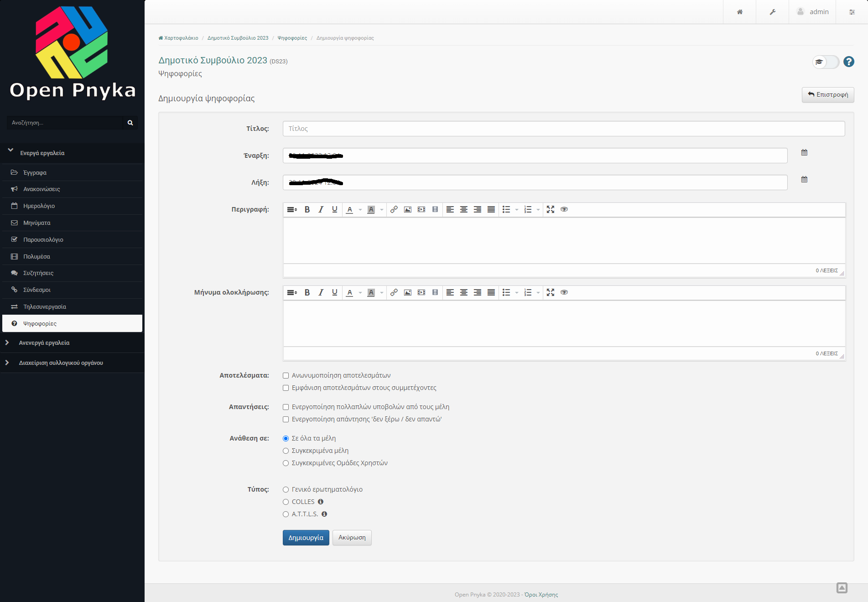Insert link in Μήνυμα ολοκλήρωσης editor
This screenshot has width=868, height=602.
[x=394, y=292]
